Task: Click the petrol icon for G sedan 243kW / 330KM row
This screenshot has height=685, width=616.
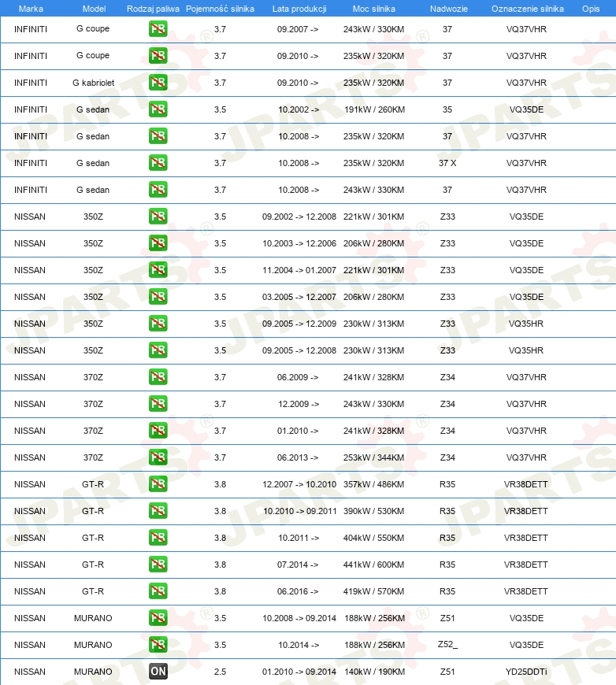Action: point(158,190)
